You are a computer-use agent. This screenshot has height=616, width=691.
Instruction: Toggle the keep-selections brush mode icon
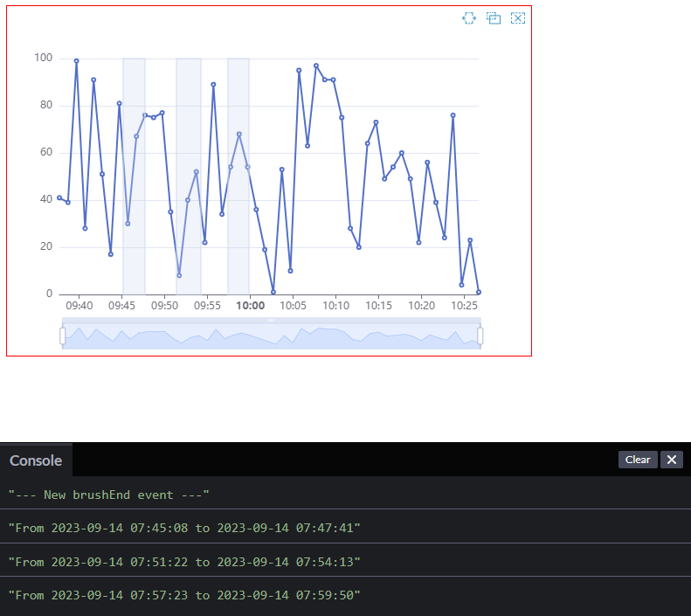[x=494, y=18]
